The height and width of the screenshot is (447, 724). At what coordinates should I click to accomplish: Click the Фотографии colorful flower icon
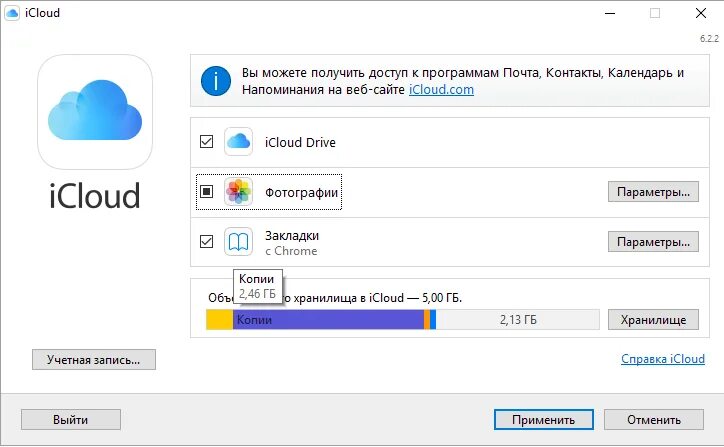click(238, 192)
